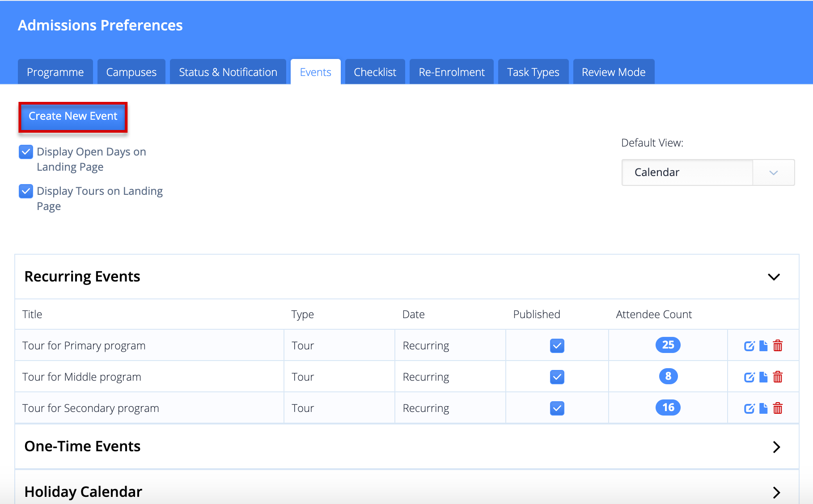This screenshot has width=813, height=504.
Task: Go to the Re-Enrolment tab
Action: pyautogui.click(x=452, y=72)
